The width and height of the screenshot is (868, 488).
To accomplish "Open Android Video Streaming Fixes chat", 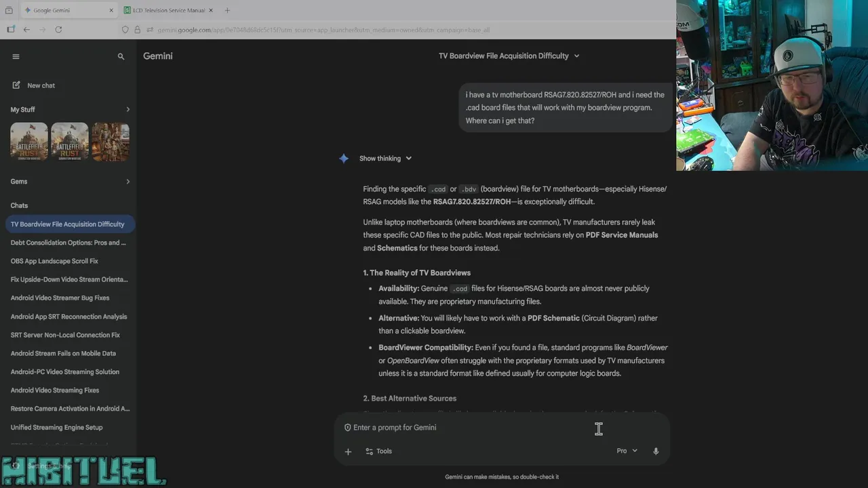I will coord(69,390).
